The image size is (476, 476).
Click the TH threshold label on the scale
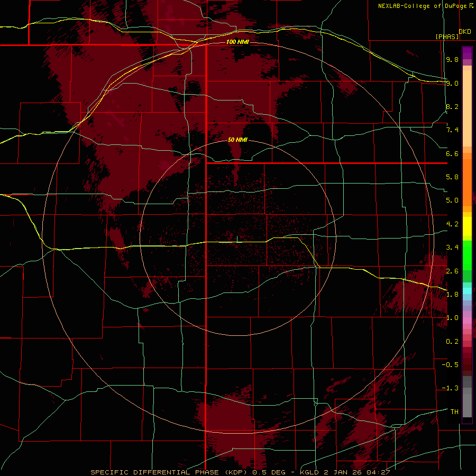point(454,412)
